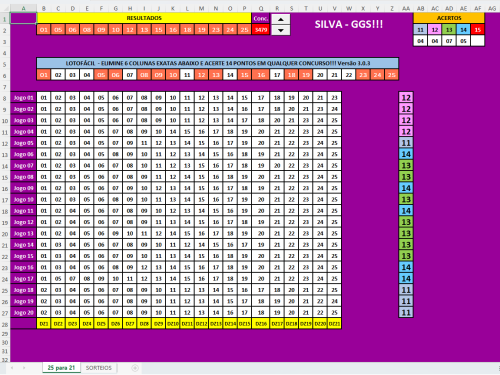Select orange cell 16 in the 01-25 number row

point(261,75)
